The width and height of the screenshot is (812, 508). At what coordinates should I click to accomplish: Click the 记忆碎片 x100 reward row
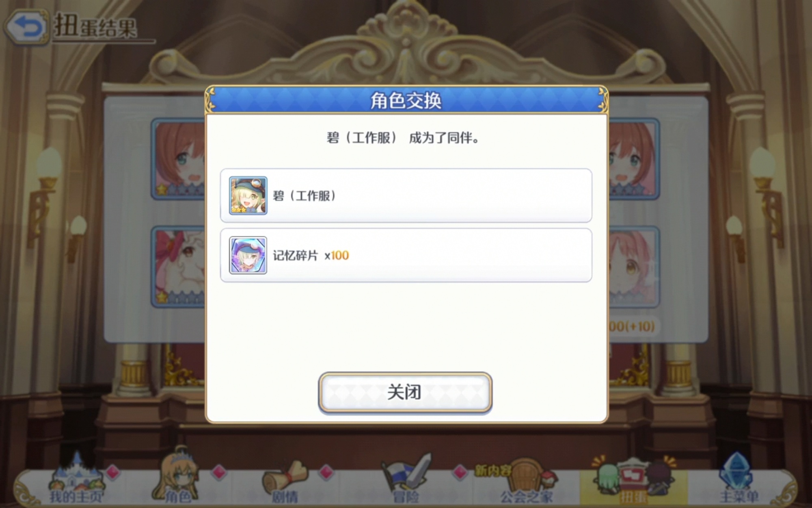coord(406,255)
